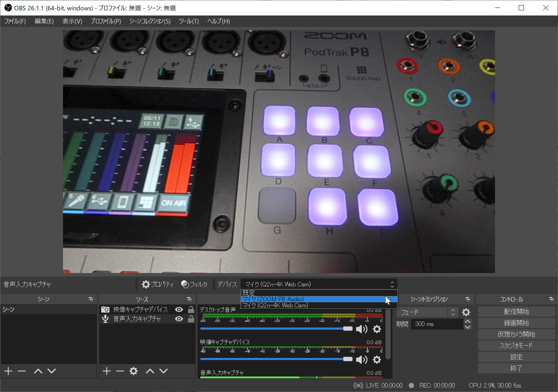Move source up arrow
Screen dimensions: 558x392
(x=150, y=371)
